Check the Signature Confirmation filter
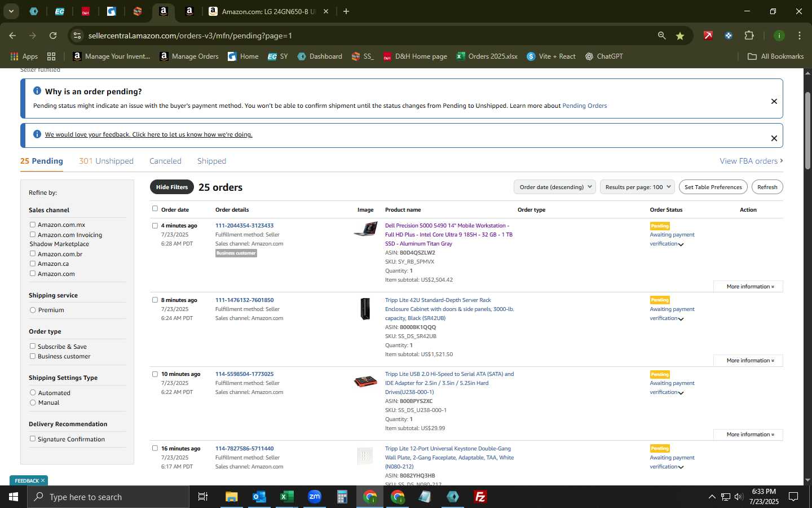The width and height of the screenshot is (812, 508). [33, 439]
